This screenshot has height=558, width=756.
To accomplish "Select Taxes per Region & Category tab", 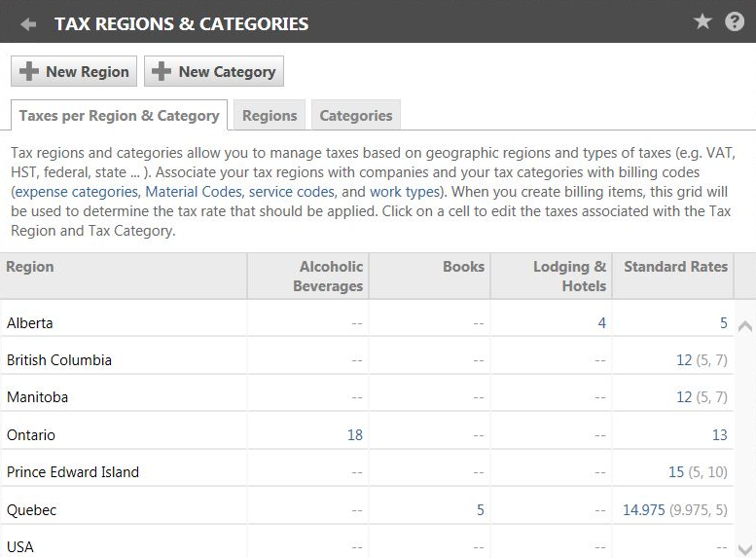I will (x=119, y=115).
